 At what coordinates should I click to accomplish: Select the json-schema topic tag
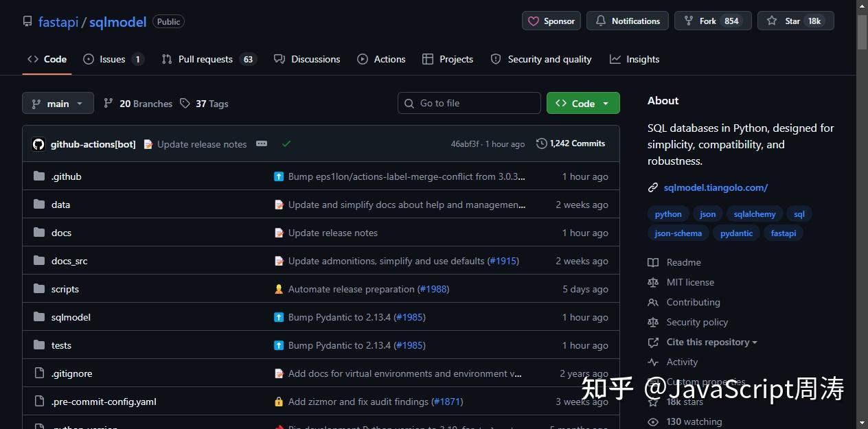click(x=678, y=233)
